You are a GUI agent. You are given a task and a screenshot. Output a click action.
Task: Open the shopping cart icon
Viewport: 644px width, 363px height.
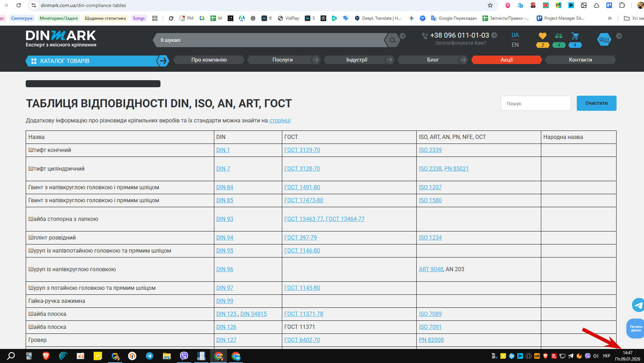tap(575, 36)
